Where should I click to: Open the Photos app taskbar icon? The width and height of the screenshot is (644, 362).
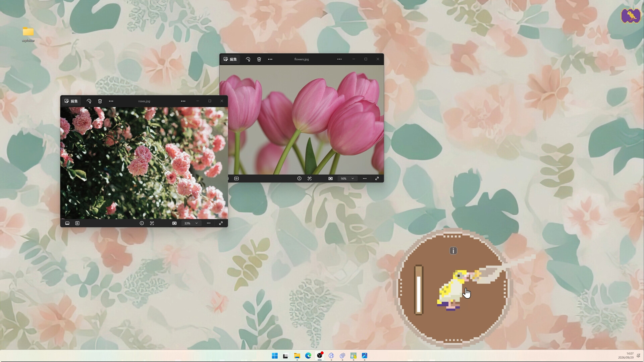coord(365,356)
